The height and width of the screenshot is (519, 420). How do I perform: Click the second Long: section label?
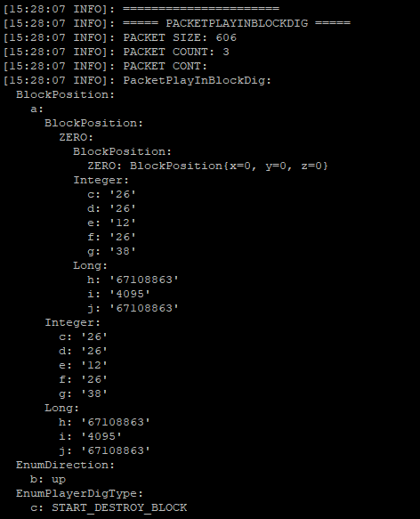tap(62, 408)
